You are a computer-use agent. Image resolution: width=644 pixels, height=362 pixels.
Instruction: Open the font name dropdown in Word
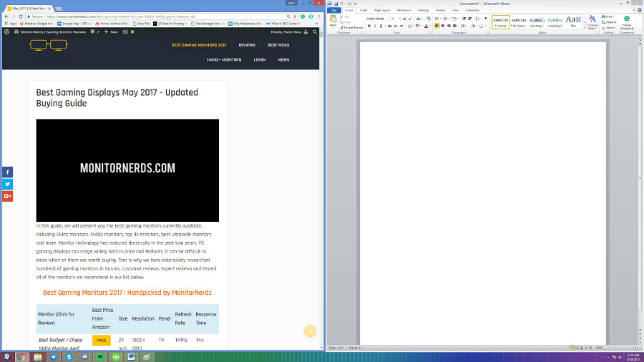pos(389,19)
